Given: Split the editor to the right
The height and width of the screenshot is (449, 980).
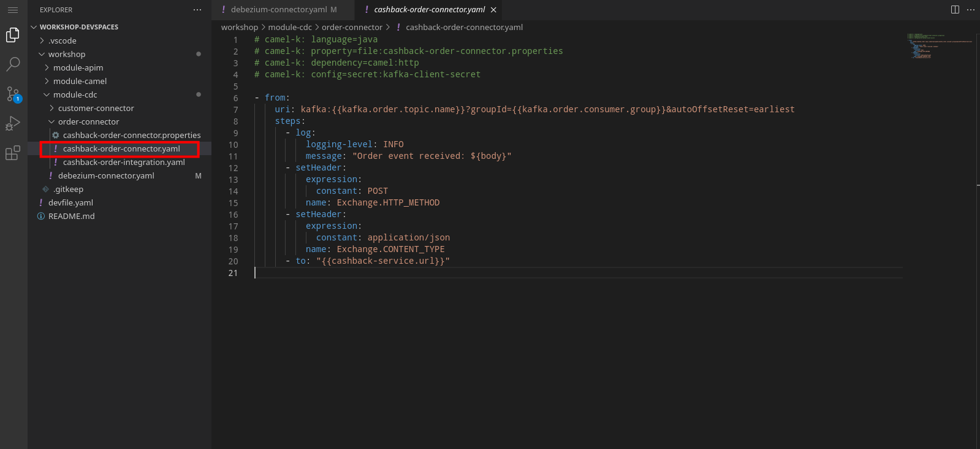Looking at the screenshot, I should pos(955,10).
